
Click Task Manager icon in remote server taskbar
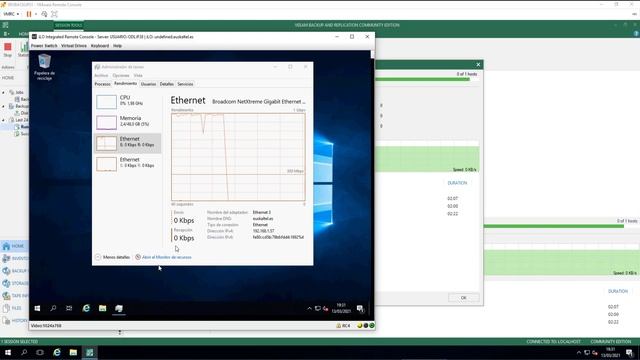(119, 309)
